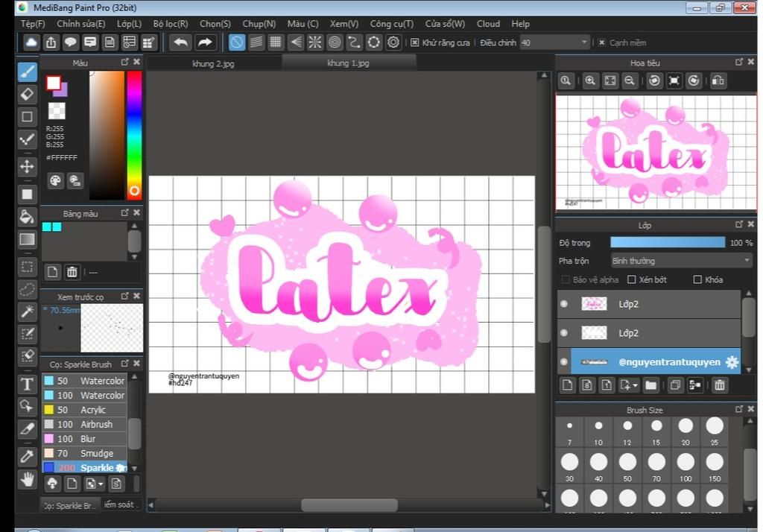Undock the Bảng màu panel
Viewport: 763px width, 532px height.
point(125,212)
